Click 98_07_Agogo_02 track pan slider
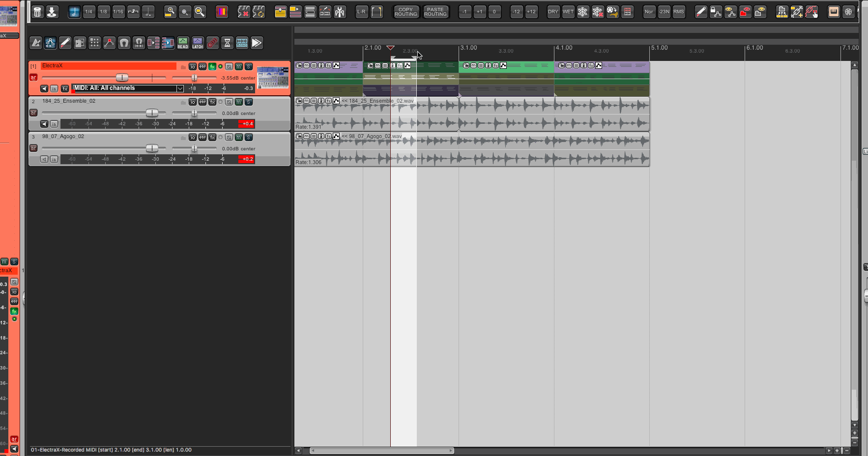This screenshot has height=456, width=868. (194, 148)
